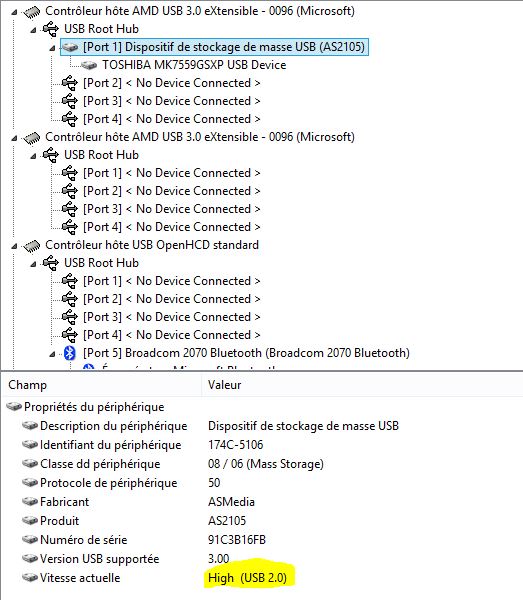Viewport: 523px width, 600px height.
Task: Click icon next to 'Version USB supportée'
Action: click(x=30, y=559)
